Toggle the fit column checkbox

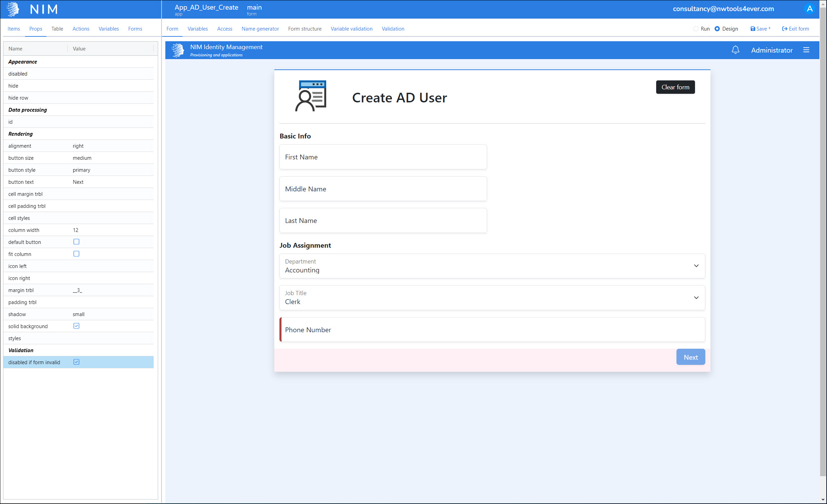pyautogui.click(x=76, y=254)
